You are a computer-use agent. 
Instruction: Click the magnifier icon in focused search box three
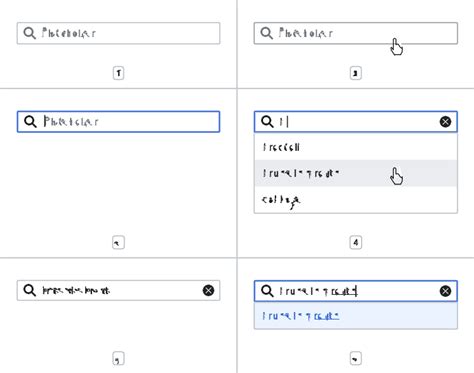pos(30,122)
